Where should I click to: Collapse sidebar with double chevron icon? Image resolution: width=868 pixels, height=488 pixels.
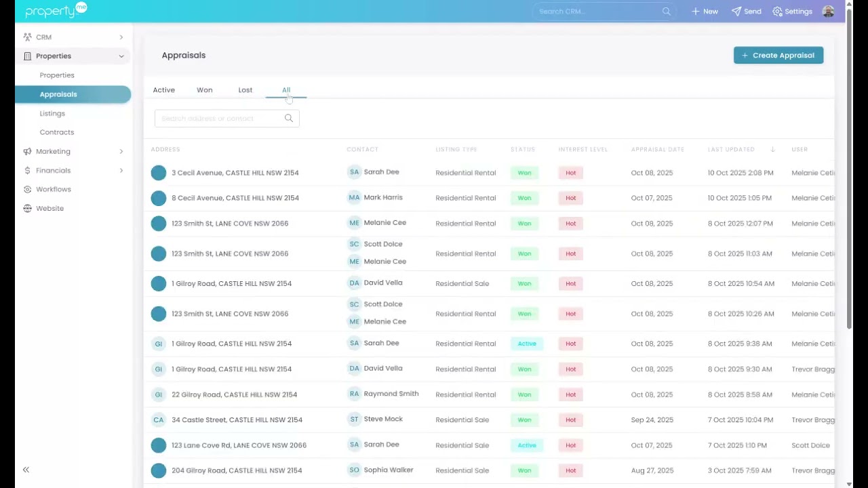(26, 470)
